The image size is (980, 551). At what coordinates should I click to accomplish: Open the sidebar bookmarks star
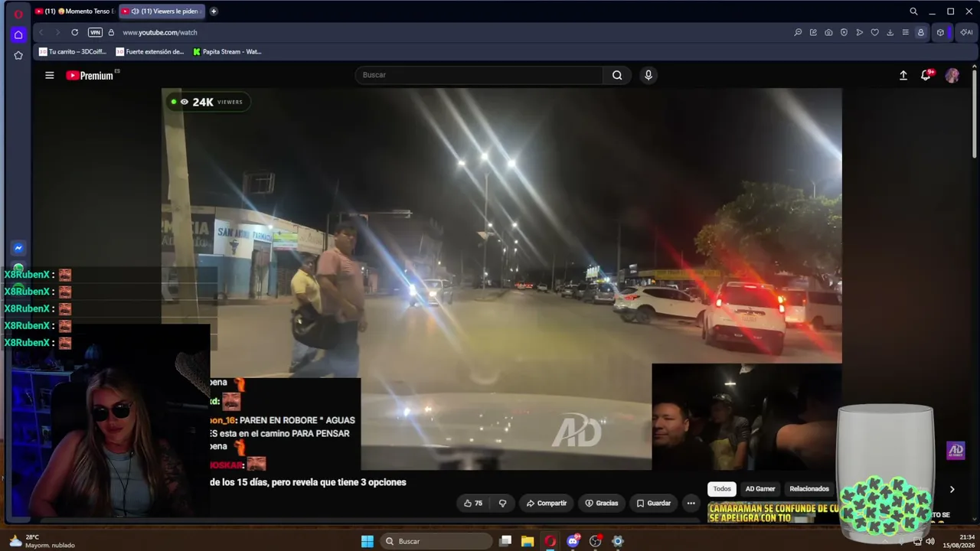point(18,55)
